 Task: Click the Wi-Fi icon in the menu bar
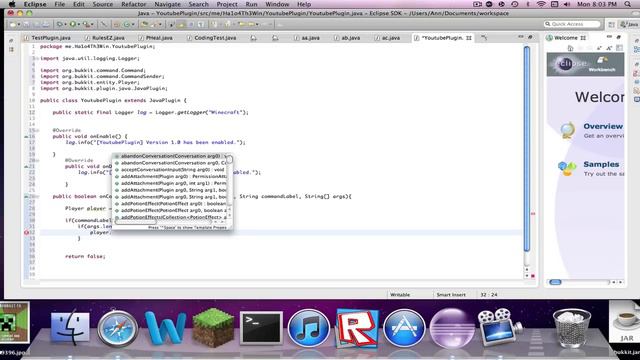541,4
